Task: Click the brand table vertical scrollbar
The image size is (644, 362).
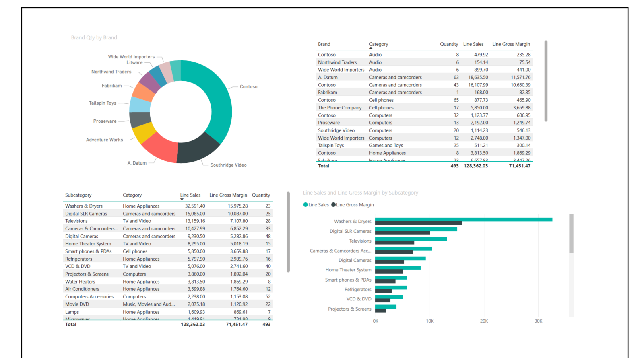Action: pos(546,81)
